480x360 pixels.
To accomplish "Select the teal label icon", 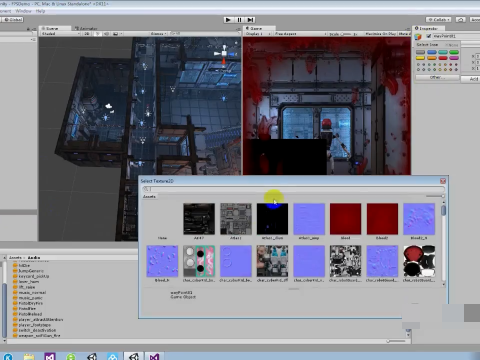I will click(443, 52).
